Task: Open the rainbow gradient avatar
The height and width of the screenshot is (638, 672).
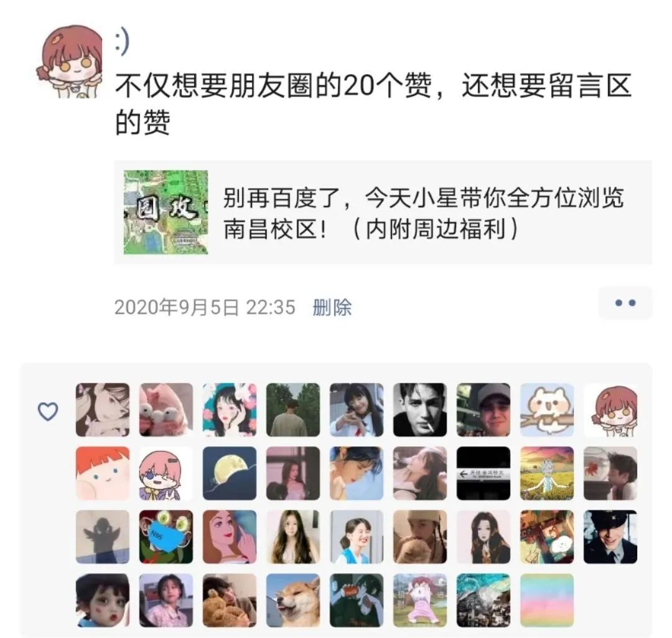Action: coord(547,600)
